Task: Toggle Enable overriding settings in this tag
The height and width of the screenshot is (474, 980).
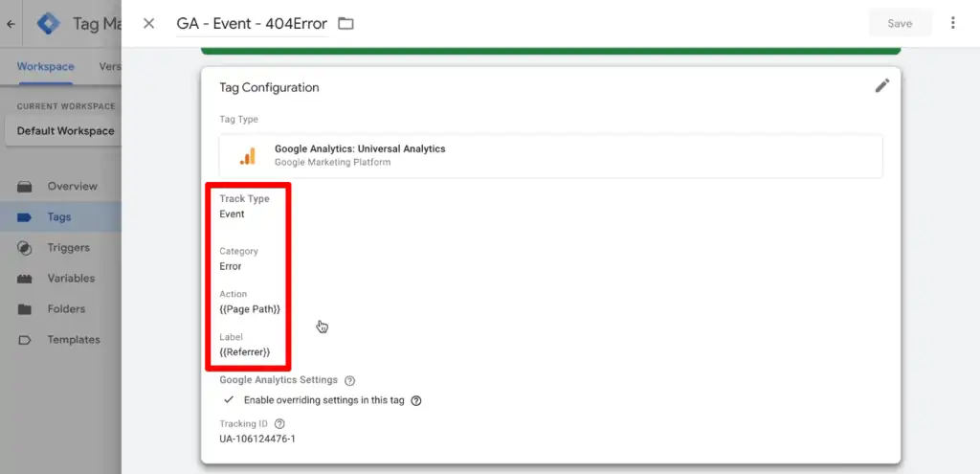Action: [228, 400]
